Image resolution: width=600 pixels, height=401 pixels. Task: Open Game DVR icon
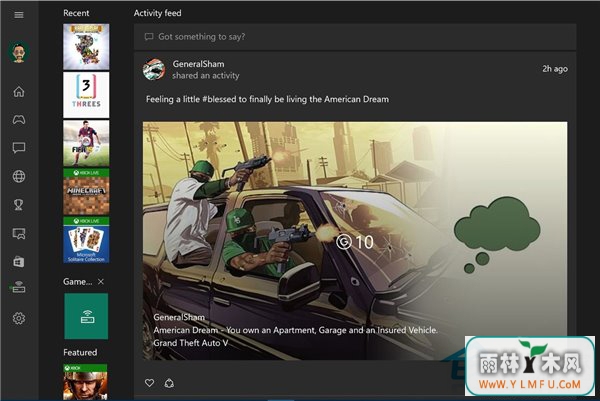pyautogui.click(x=19, y=233)
